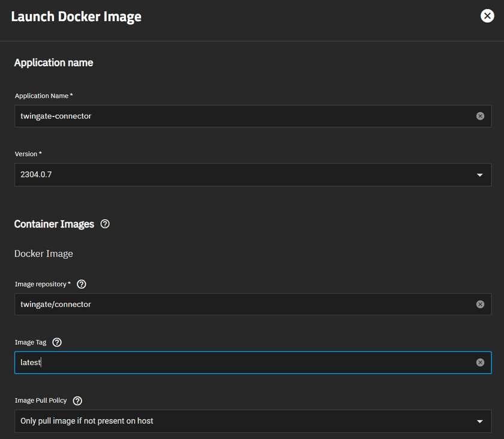Expand the 2304.0.7 version selector
Viewport: 504px width, 439px height.
click(x=480, y=175)
